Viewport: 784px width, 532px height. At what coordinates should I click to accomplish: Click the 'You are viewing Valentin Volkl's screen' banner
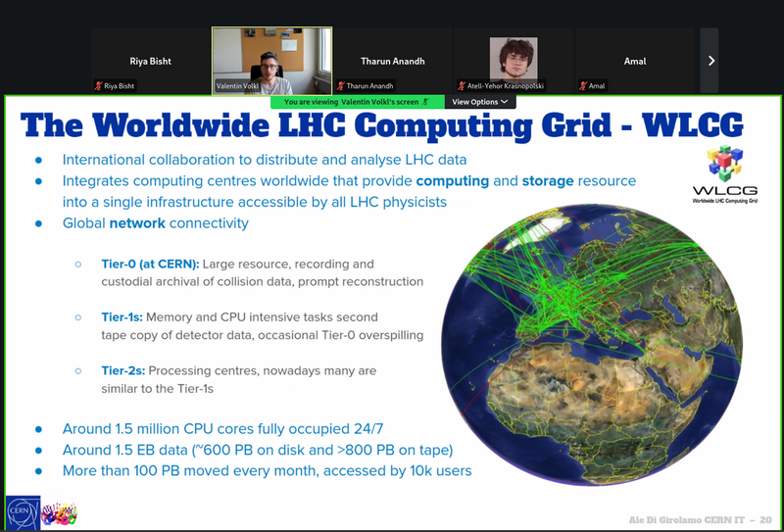(x=357, y=102)
